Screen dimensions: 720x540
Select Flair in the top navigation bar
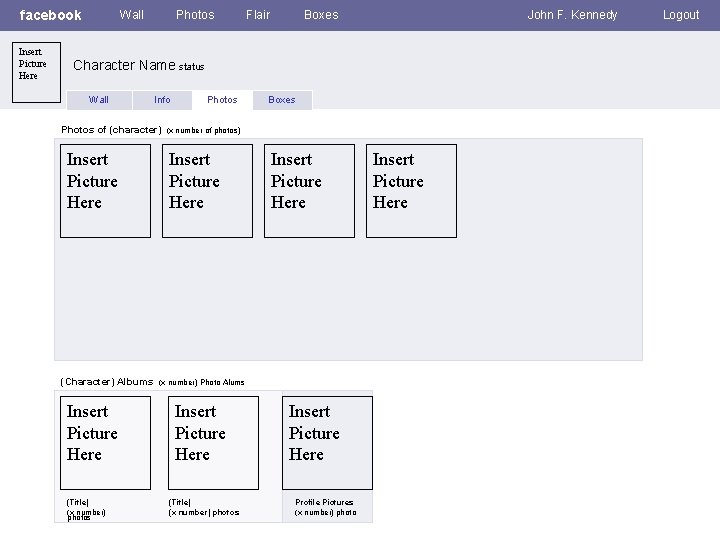click(x=258, y=15)
